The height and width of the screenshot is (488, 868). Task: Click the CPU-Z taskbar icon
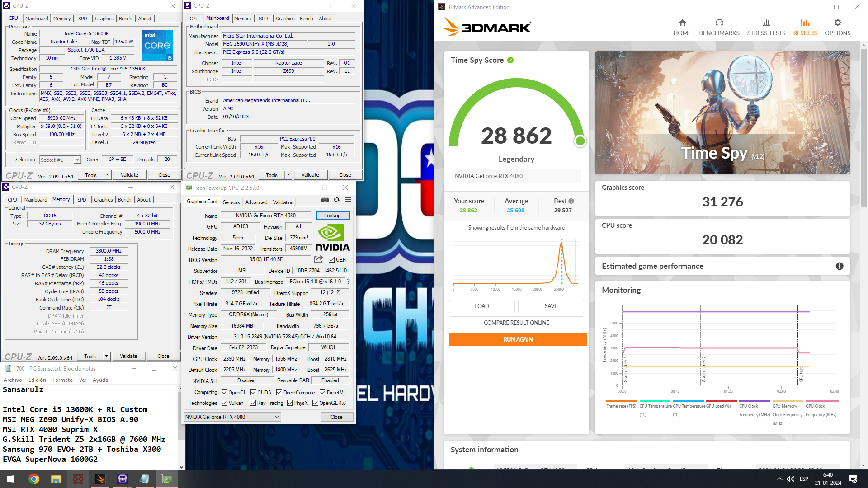[x=122, y=479]
